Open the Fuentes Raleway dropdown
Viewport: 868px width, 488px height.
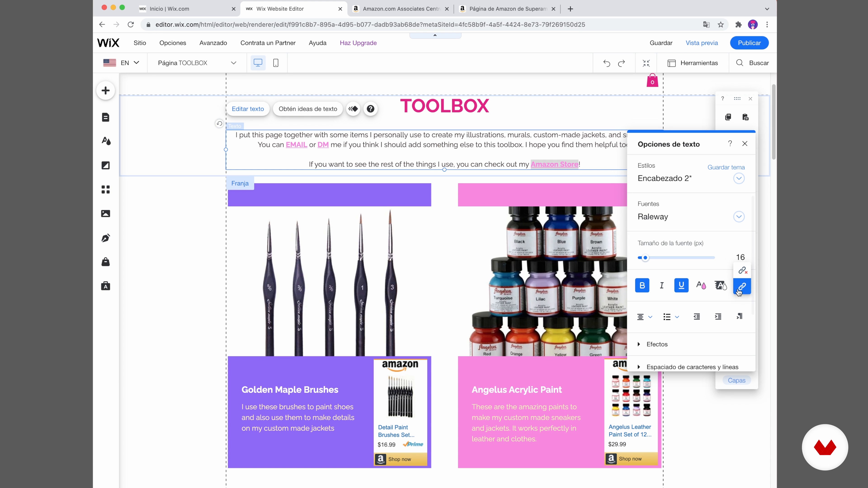point(739,217)
